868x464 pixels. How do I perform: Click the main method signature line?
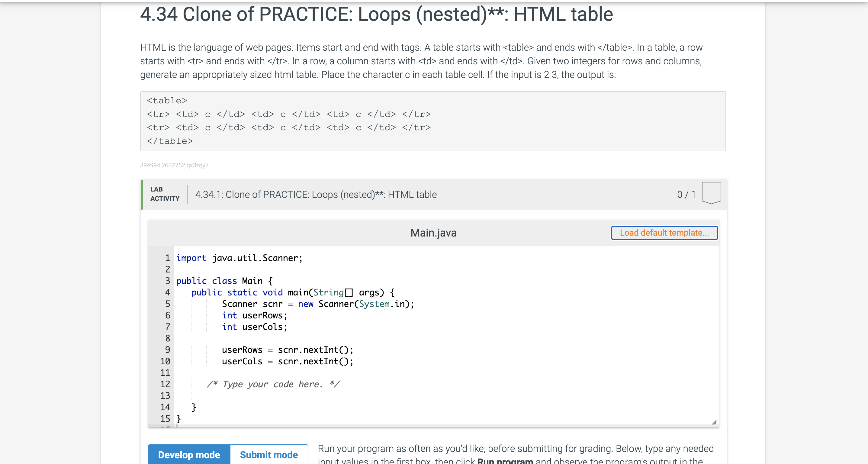click(293, 292)
